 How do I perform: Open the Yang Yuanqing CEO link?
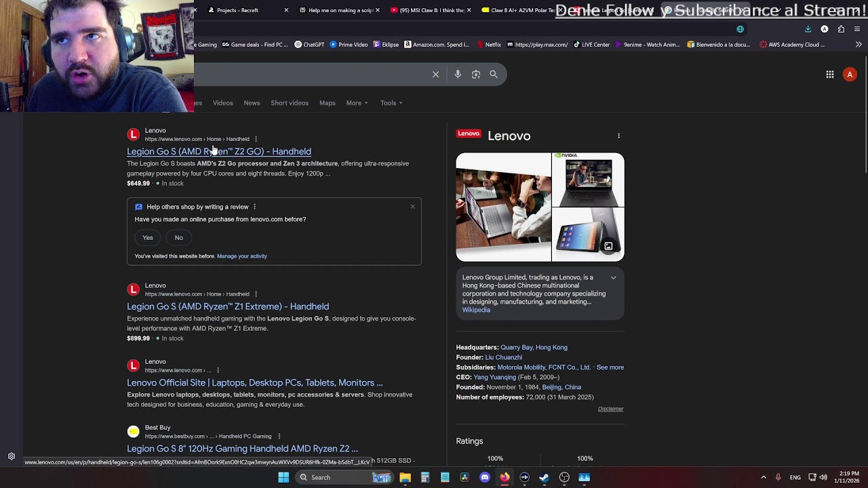495,378
